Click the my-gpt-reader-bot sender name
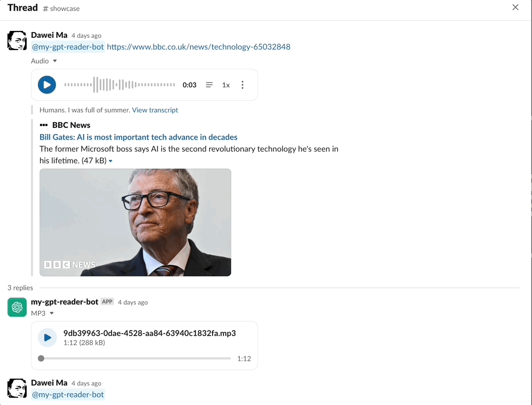 [65, 302]
